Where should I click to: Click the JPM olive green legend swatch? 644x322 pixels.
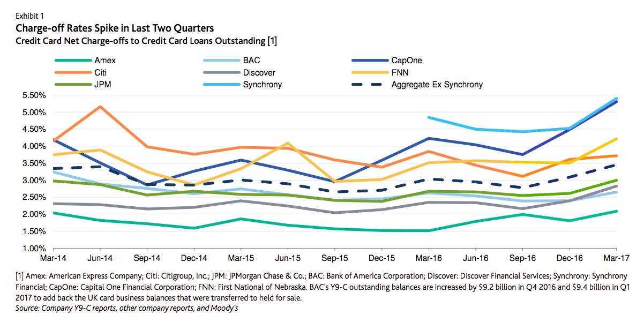pyautogui.click(x=74, y=85)
